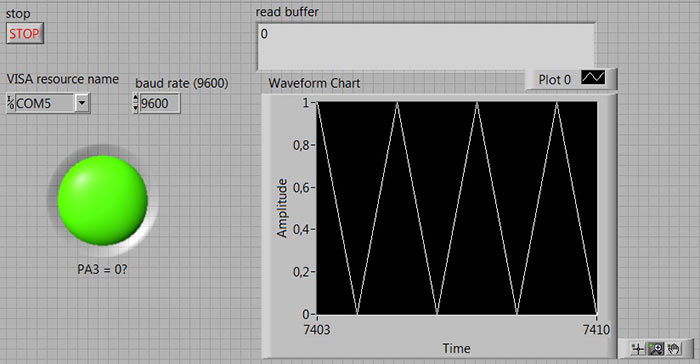Click the X-axis end value 7410
Screen dimensions: 700x364
(596, 330)
